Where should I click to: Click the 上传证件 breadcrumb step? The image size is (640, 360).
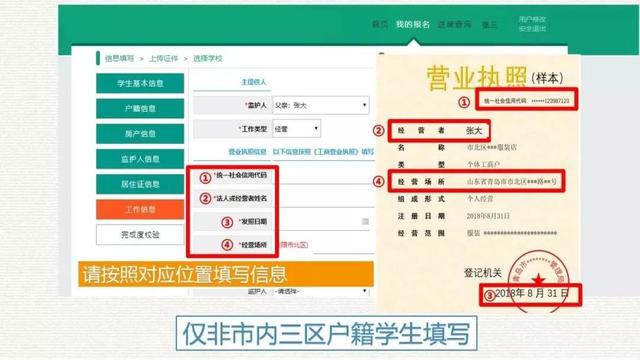click(163, 59)
